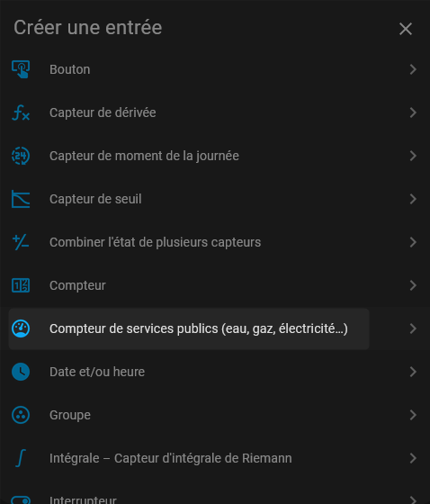Expand the Bouton row chevron
430x504 pixels.
[x=413, y=69]
